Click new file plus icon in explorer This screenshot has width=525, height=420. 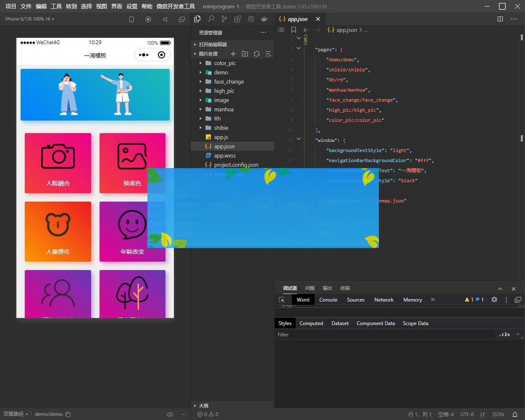pos(233,54)
